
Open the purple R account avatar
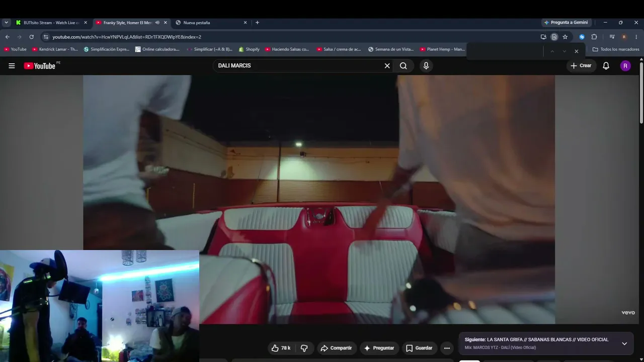tap(625, 66)
